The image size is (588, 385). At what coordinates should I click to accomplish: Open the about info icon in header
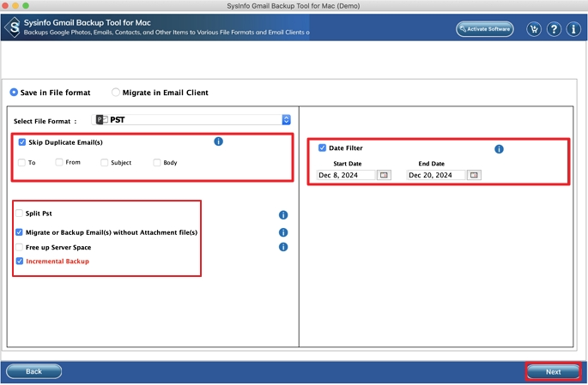[x=573, y=29]
